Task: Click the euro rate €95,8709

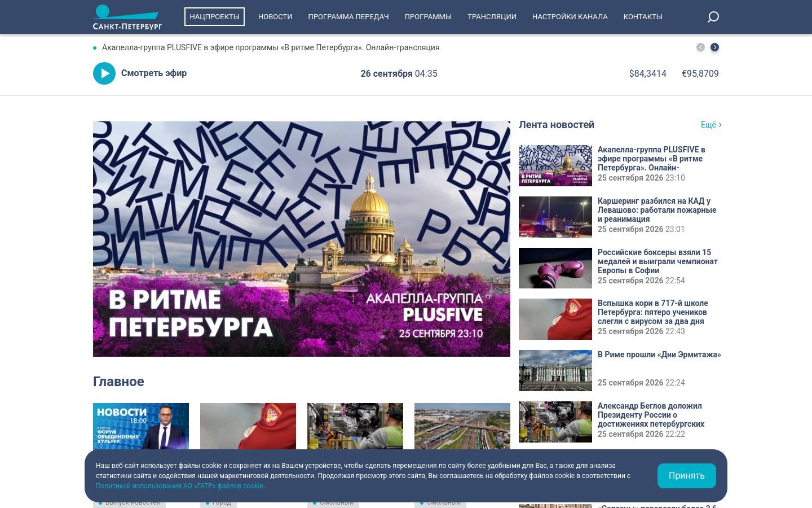Action: click(700, 73)
